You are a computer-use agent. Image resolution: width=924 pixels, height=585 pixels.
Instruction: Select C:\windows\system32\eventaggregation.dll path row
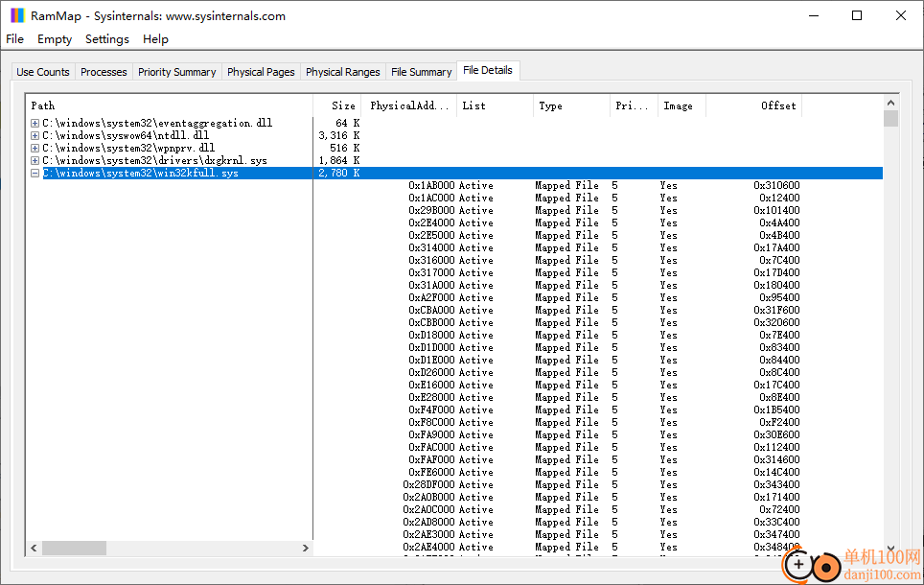(x=157, y=124)
